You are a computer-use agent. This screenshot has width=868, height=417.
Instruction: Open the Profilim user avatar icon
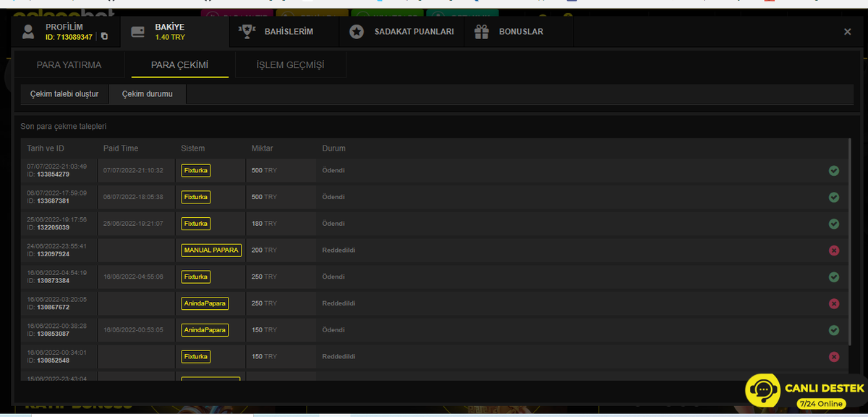click(28, 32)
